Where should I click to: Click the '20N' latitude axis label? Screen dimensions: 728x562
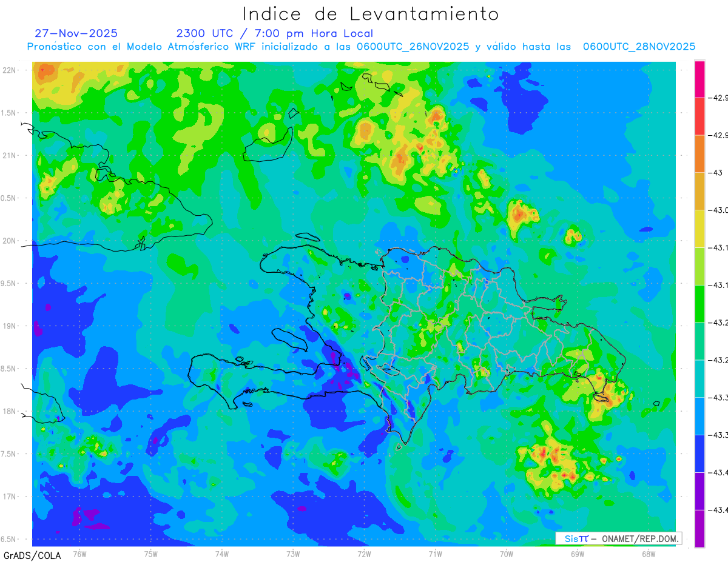point(10,241)
